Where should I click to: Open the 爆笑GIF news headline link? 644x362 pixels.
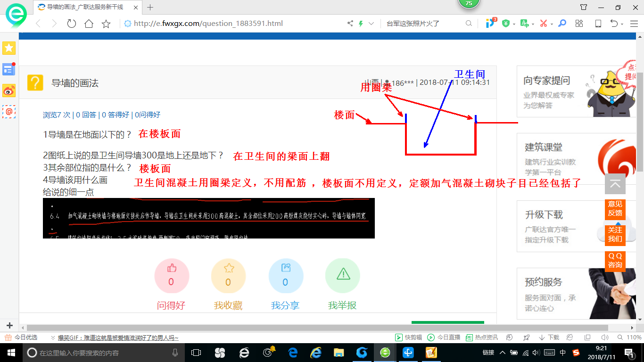[x=118, y=337]
